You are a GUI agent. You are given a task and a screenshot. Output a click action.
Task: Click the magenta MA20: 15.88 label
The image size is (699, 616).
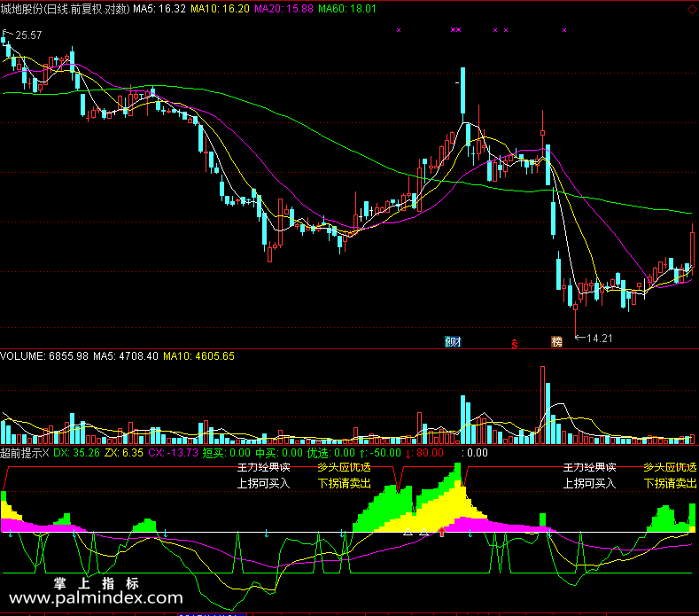coord(284,9)
